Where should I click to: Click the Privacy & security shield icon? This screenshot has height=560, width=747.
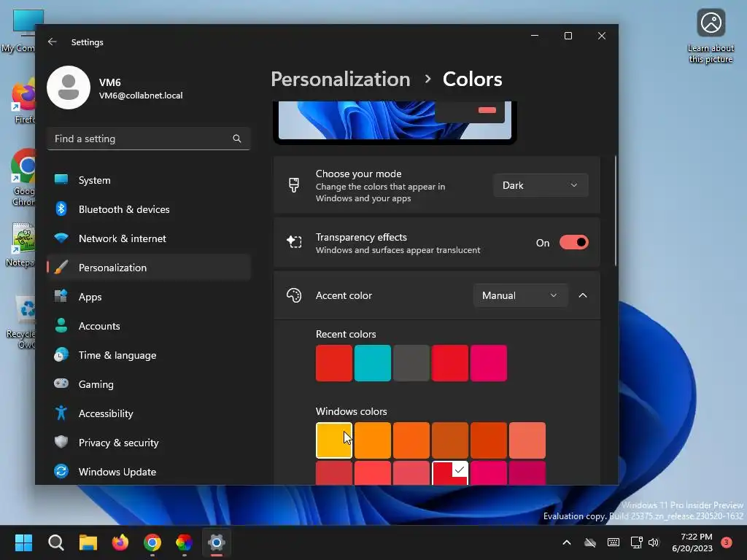point(61,442)
